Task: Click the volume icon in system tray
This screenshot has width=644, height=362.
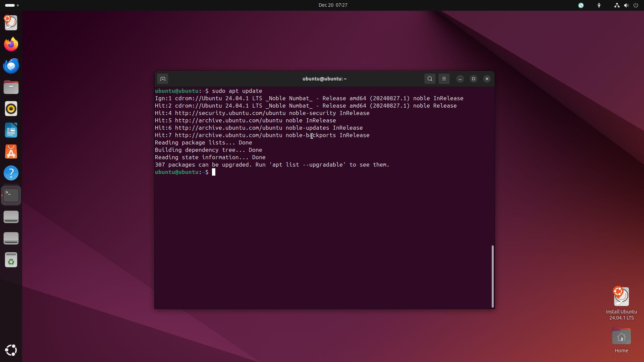Action: [626, 5]
